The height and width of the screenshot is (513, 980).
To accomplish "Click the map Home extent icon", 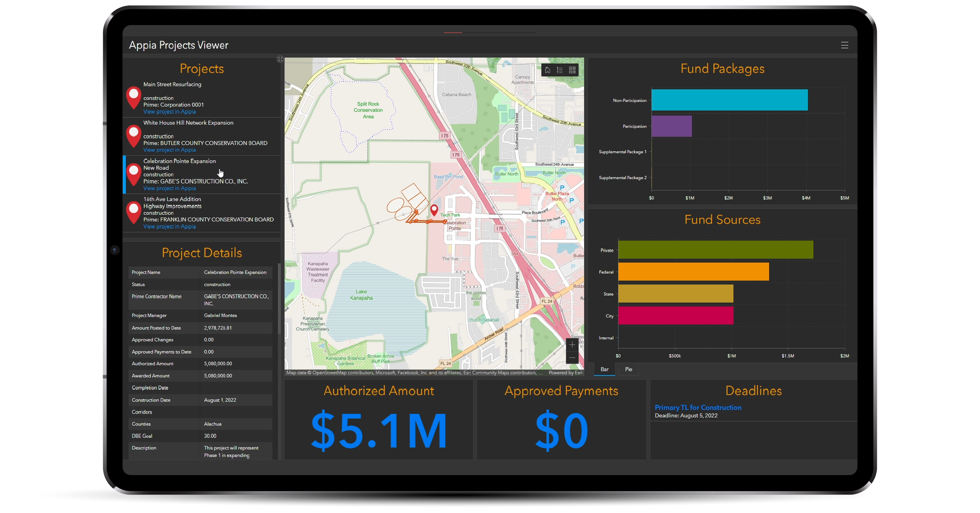I will click(548, 70).
